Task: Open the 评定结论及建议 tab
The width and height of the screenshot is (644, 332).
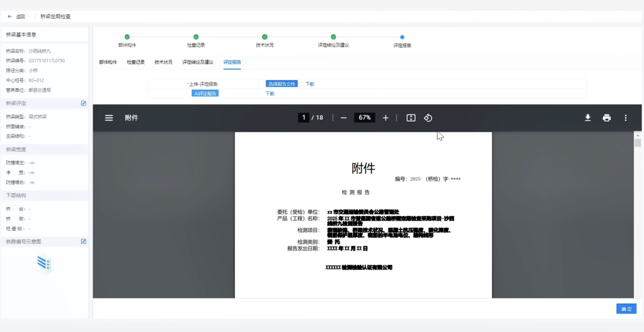Action: [x=197, y=62]
